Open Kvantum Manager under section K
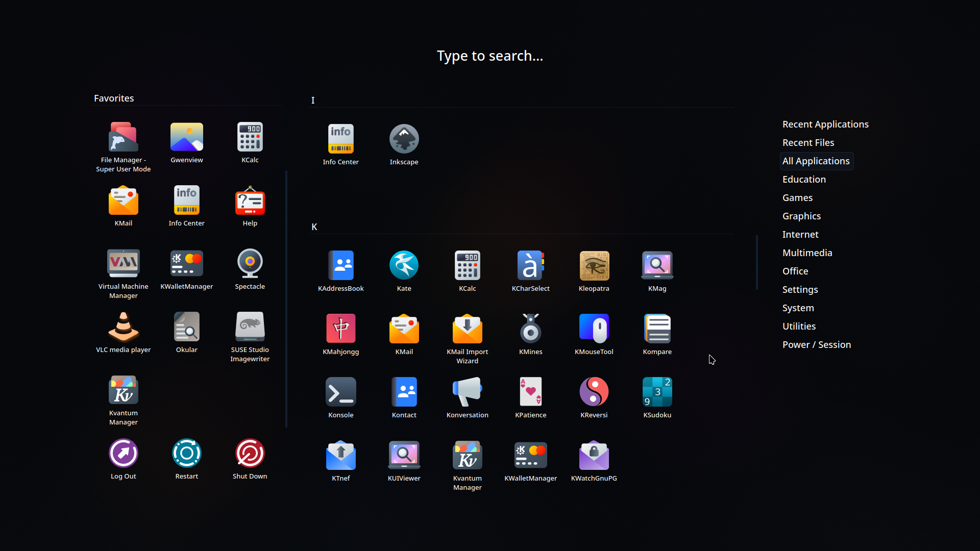The height and width of the screenshot is (551, 980). pos(468,465)
